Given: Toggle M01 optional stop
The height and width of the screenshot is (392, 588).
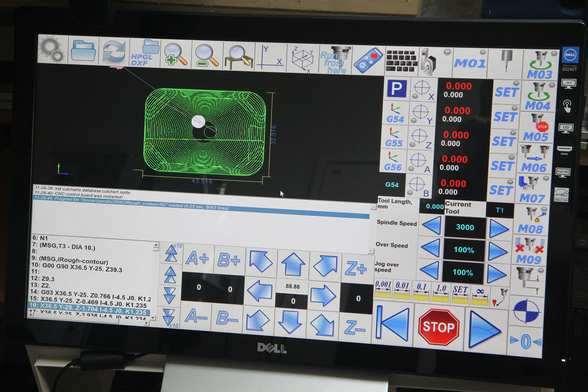Looking at the screenshot, I should click(x=470, y=63).
